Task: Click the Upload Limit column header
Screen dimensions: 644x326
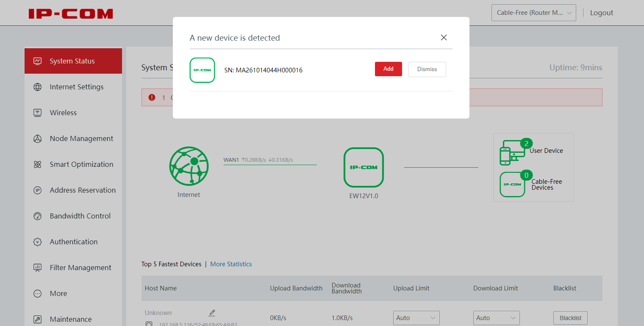Action: [x=411, y=288]
